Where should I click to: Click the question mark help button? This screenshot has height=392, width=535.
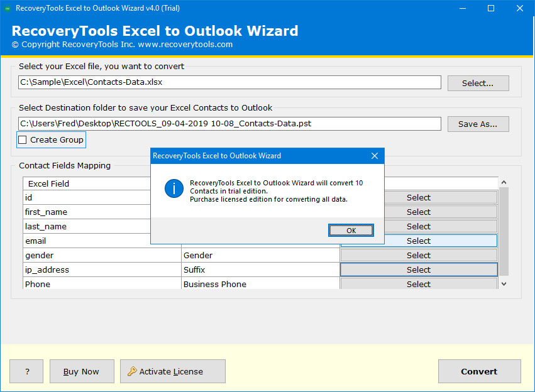26,371
